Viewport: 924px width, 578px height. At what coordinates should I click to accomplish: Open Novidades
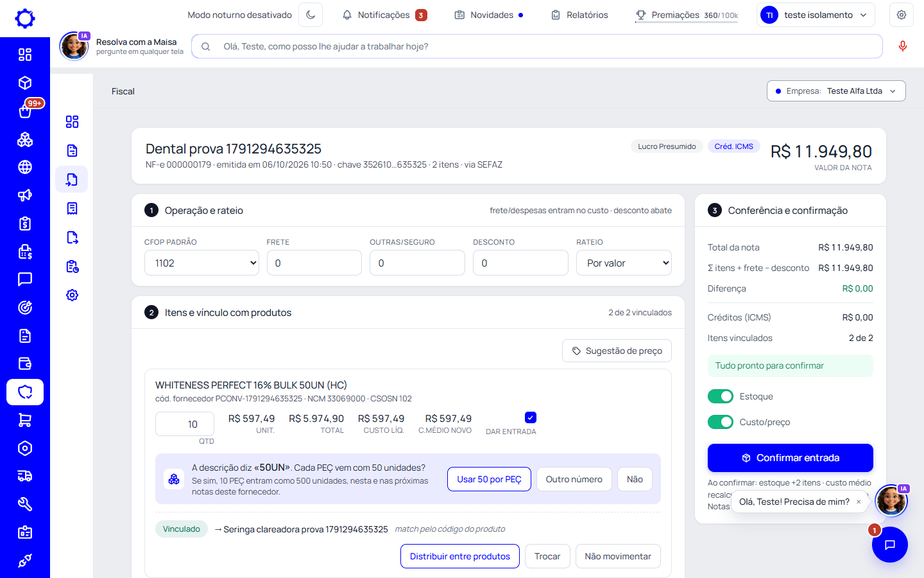coord(489,15)
